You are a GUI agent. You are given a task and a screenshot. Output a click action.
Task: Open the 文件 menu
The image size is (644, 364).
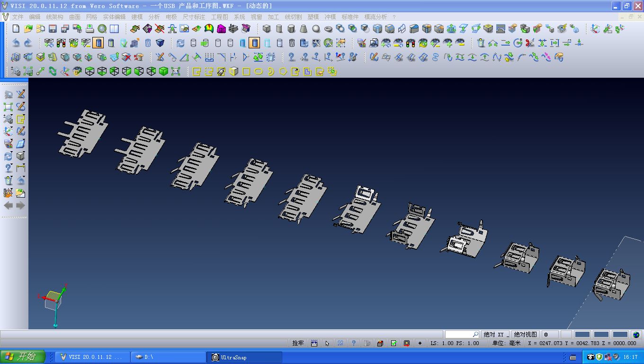18,17
